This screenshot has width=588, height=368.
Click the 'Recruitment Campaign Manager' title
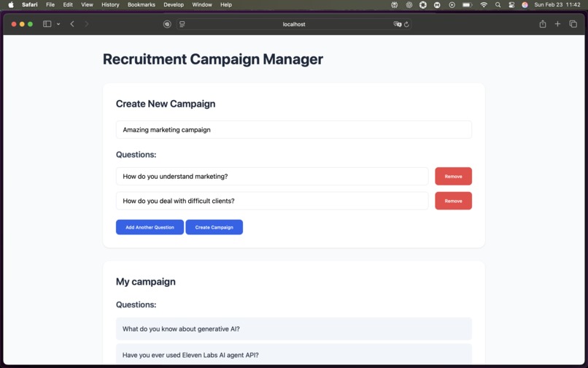[x=212, y=59]
